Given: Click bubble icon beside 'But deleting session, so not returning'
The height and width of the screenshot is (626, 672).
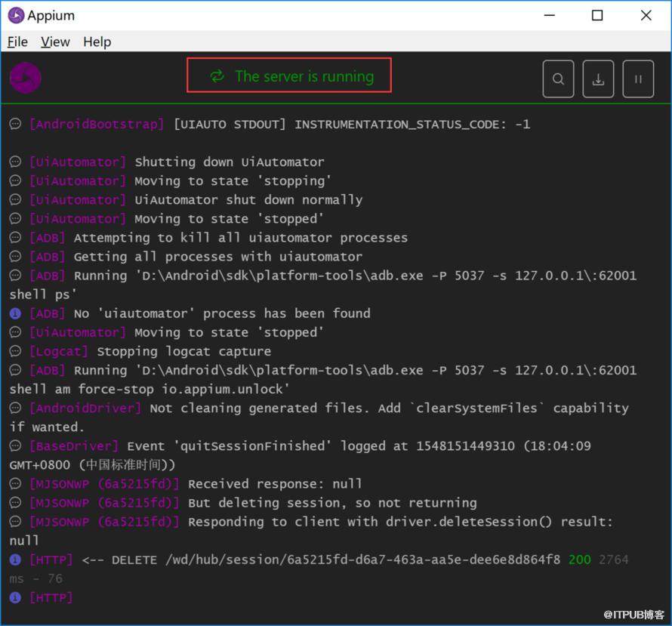Looking at the screenshot, I should coord(15,503).
